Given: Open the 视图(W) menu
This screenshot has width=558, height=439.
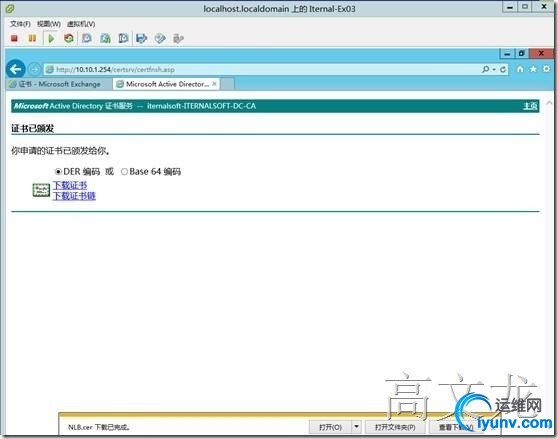Looking at the screenshot, I should pyautogui.click(x=49, y=24).
